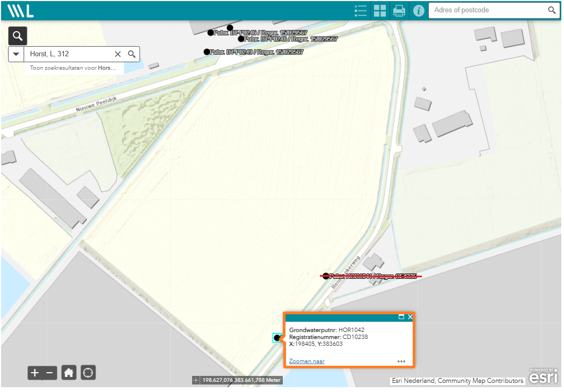Clear the 'Horst, L, 312' search text
564x392 pixels.
(118, 54)
